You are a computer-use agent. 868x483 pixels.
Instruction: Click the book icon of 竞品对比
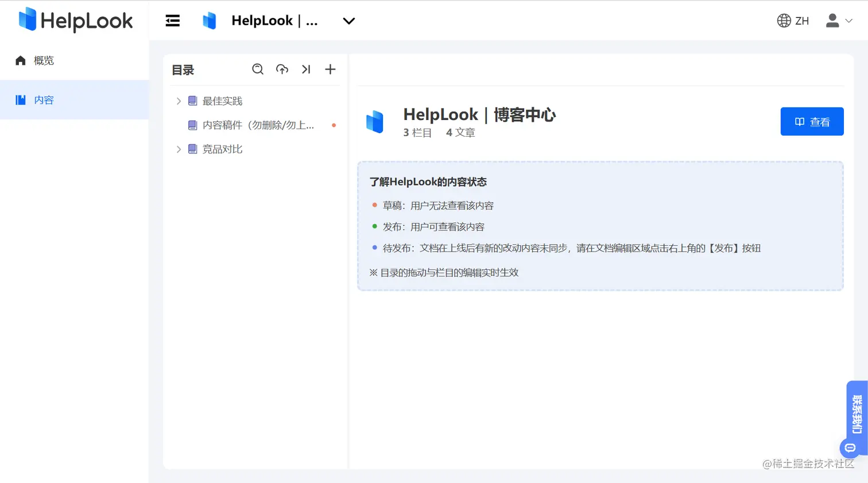(193, 149)
